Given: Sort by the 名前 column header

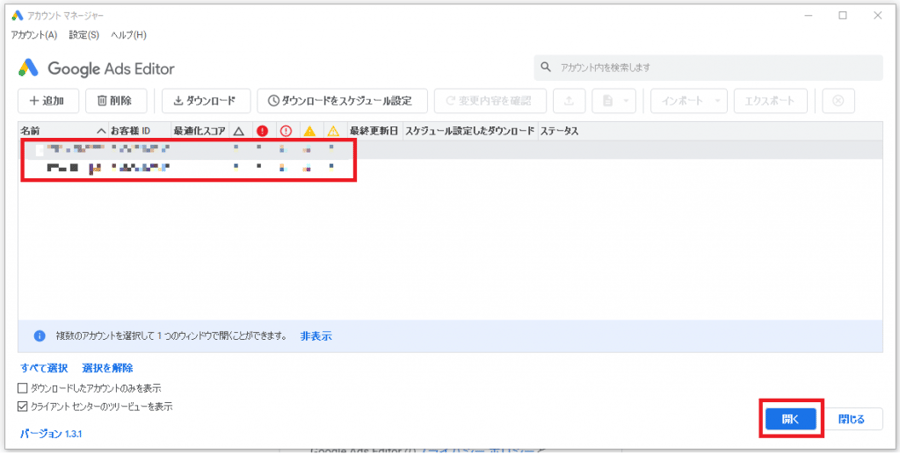Looking at the screenshot, I should point(63,131).
